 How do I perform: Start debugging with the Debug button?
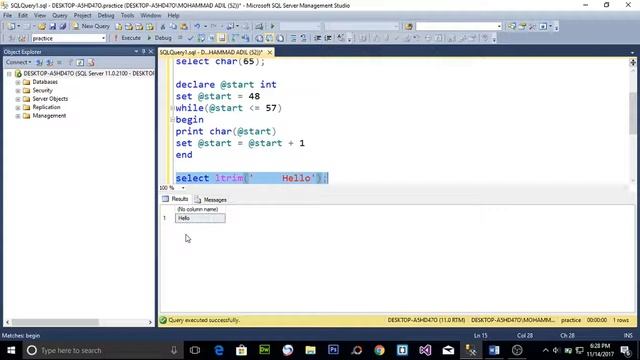159,38
